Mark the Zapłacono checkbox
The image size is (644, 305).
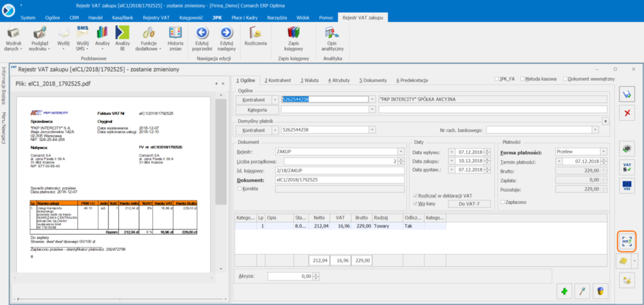click(503, 202)
